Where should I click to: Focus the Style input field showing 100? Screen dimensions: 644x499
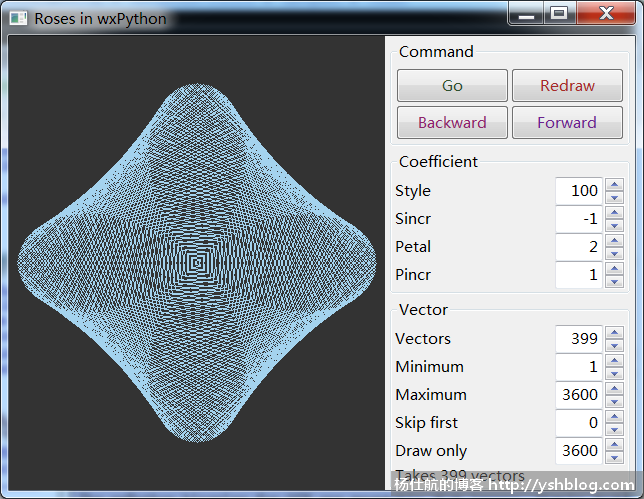(x=579, y=191)
